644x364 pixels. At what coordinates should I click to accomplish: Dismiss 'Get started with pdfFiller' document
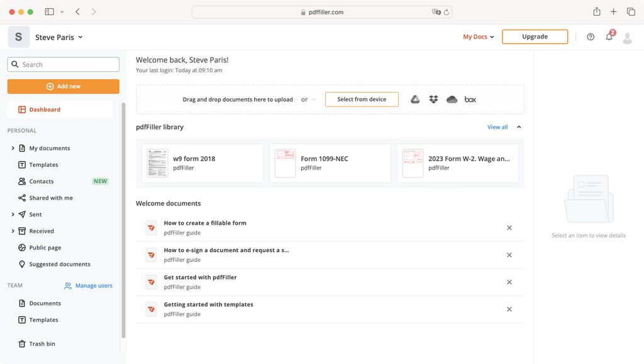coord(509,282)
